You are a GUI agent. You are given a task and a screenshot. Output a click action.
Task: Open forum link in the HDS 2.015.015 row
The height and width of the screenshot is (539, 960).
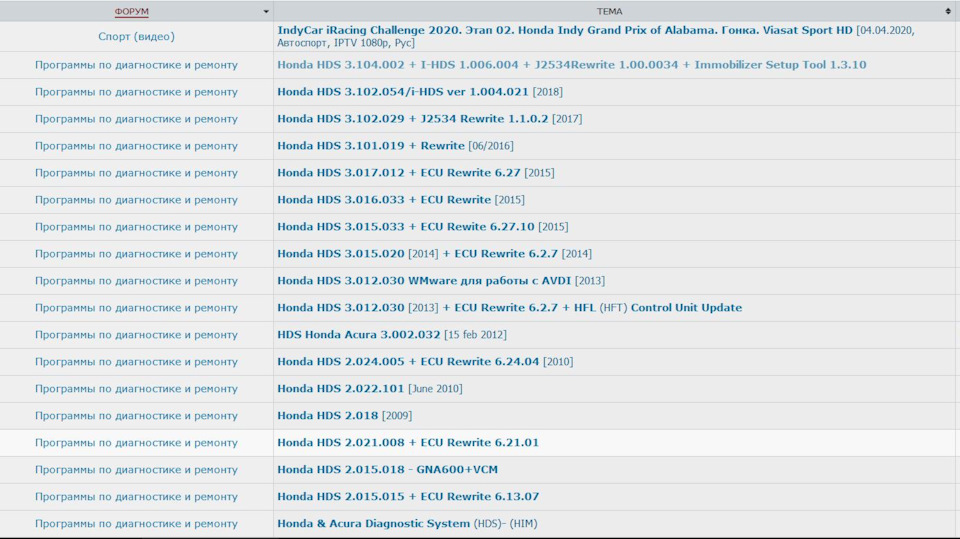point(137,496)
